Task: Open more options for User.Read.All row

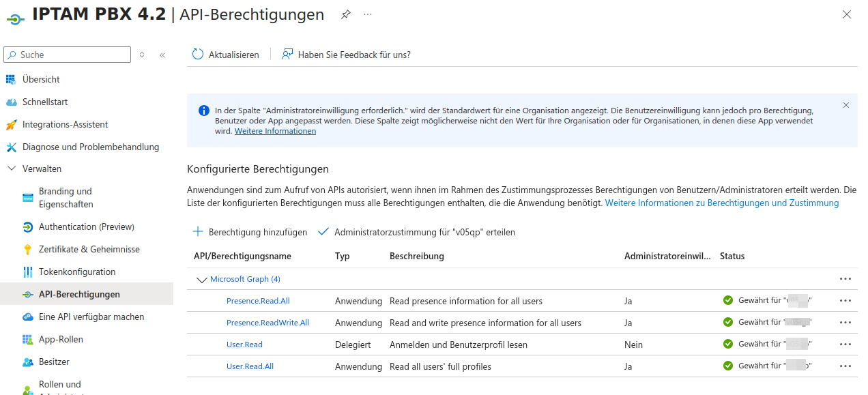Action: [845, 366]
